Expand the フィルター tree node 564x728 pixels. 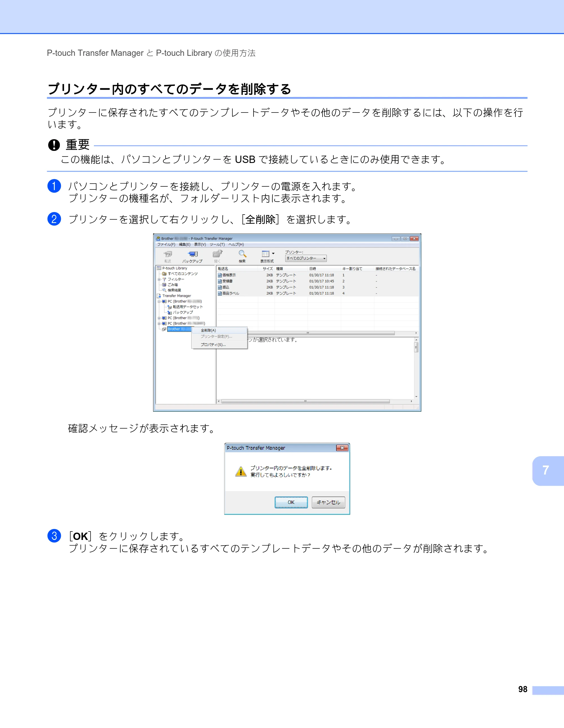(x=159, y=279)
